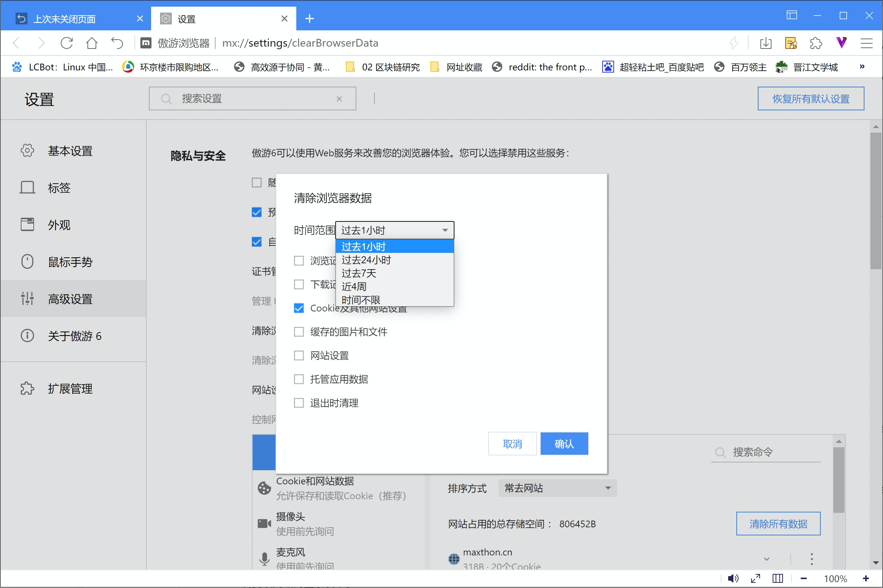Viewport: 883px width, 588px height.
Task: Click 恢复所有默认设置 button
Action: pyautogui.click(x=811, y=98)
